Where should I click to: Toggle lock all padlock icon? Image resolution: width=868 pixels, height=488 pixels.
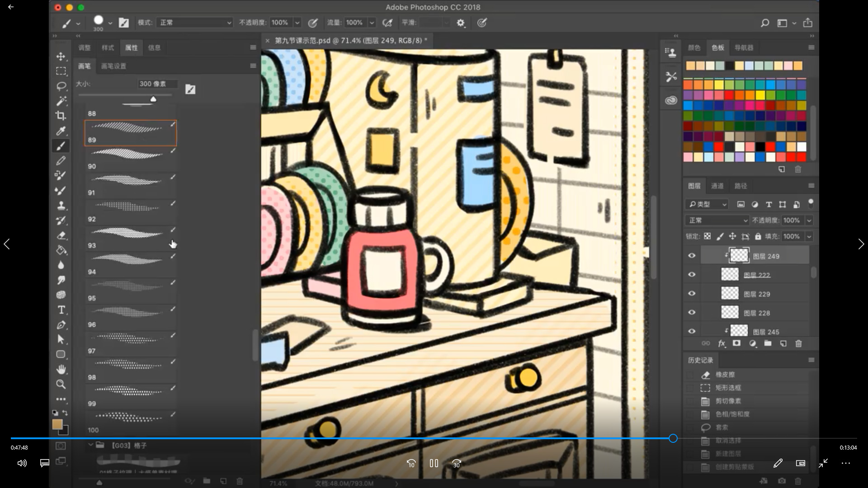758,236
